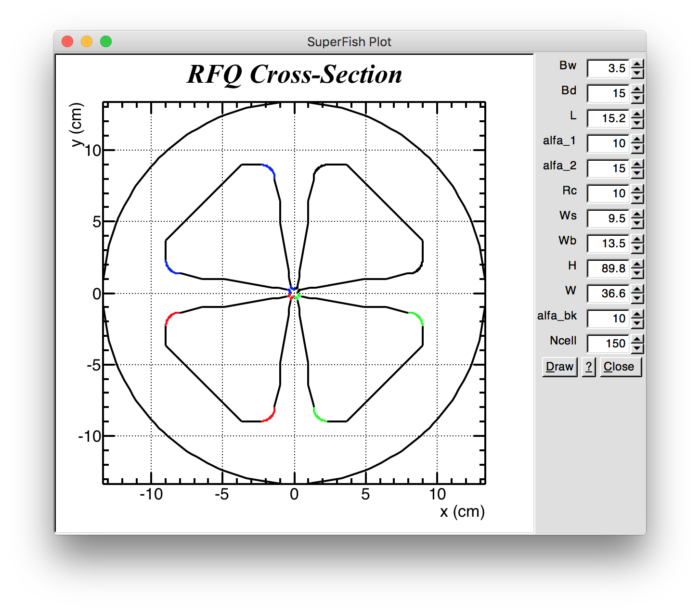Decrease Bd value with down arrow
The image size is (700, 612).
[x=637, y=98]
